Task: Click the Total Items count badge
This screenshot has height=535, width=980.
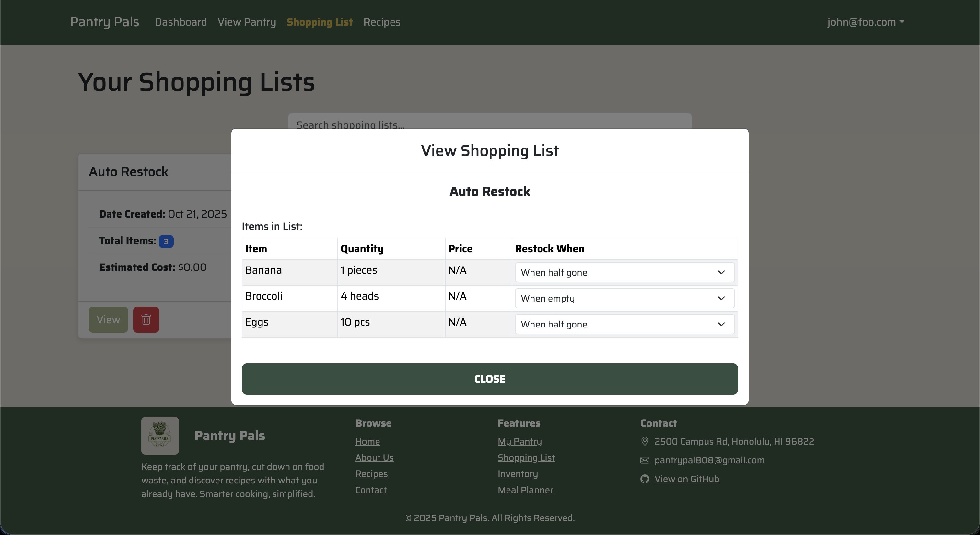Action: 166,241
